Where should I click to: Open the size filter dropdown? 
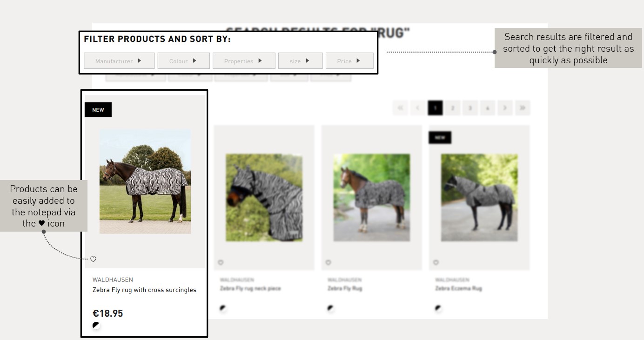pyautogui.click(x=300, y=61)
